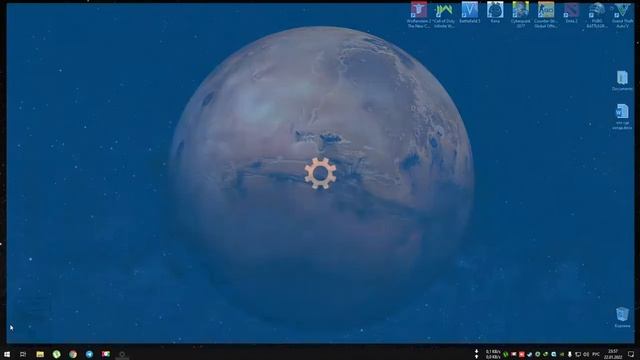Open the Counter-Strike Global Offensive shortcut

[x=546, y=14]
